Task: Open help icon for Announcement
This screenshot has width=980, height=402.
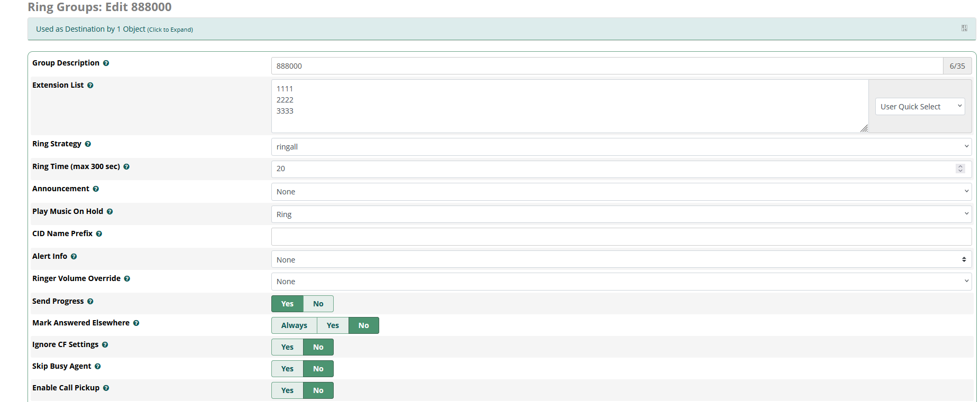Action: pyautogui.click(x=96, y=189)
